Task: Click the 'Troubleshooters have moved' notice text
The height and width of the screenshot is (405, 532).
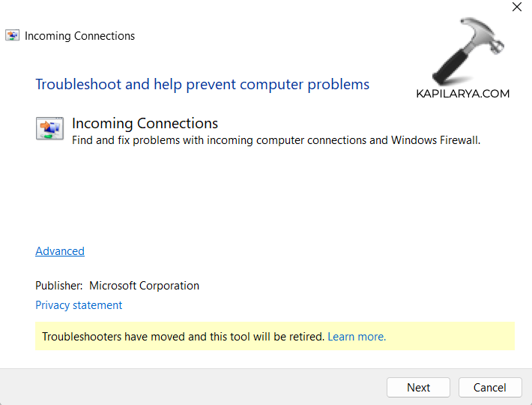Action: pyautogui.click(x=184, y=337)
